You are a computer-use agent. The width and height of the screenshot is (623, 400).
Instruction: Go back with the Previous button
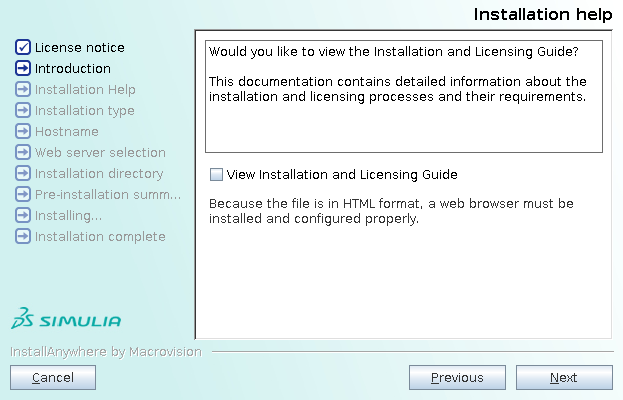(457, 377)
